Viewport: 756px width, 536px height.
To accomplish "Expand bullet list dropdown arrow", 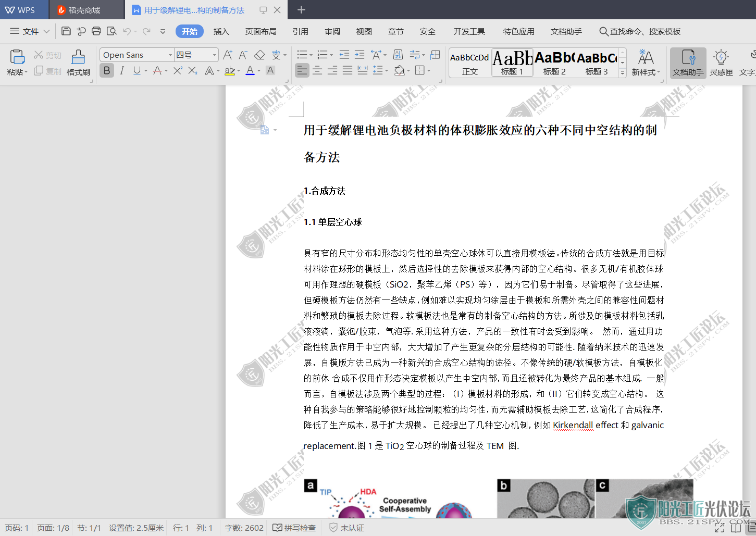I will pyautogui.click(x=311, y=55).
